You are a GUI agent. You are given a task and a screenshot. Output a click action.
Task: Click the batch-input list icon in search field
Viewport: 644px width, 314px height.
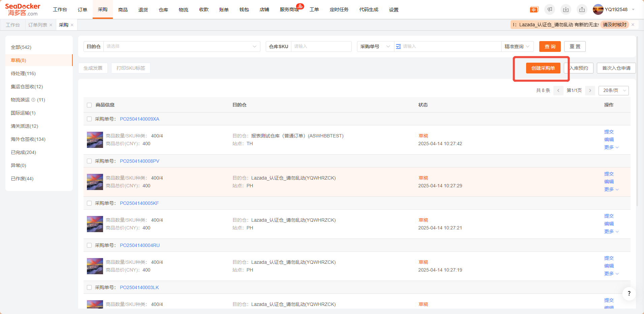coord(398,46)
